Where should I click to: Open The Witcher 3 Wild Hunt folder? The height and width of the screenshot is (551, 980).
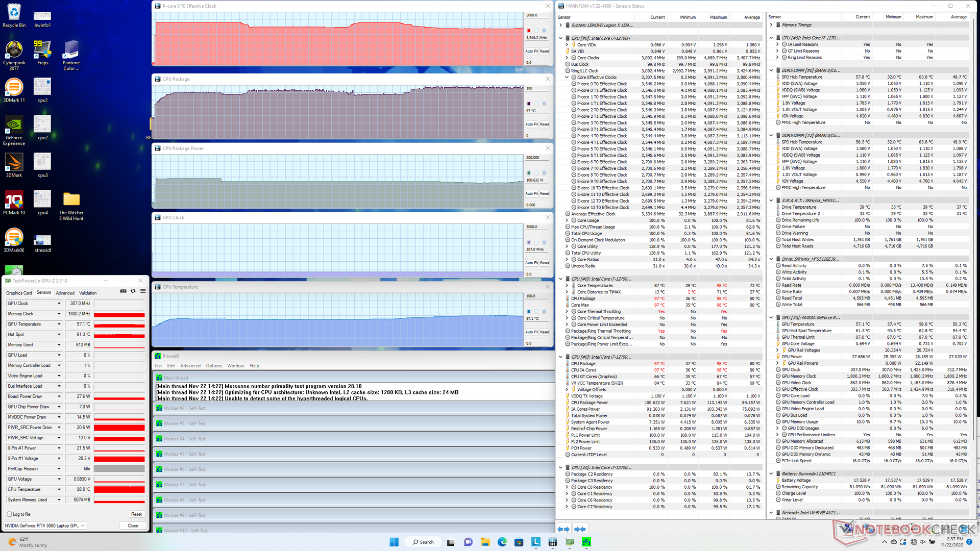(71, 206)
